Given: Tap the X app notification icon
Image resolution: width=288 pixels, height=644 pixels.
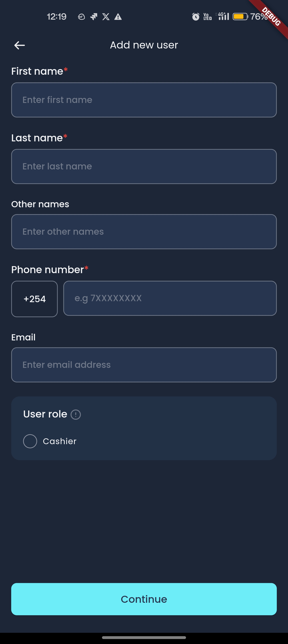Looking at the screenshot, I should pyautogui.click(x=106, y=17).
